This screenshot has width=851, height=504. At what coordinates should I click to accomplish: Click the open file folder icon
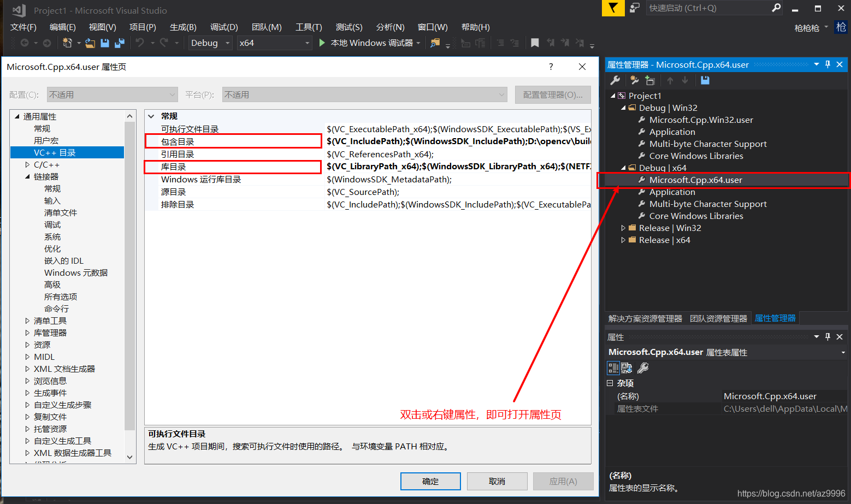[x=90, y=43]
